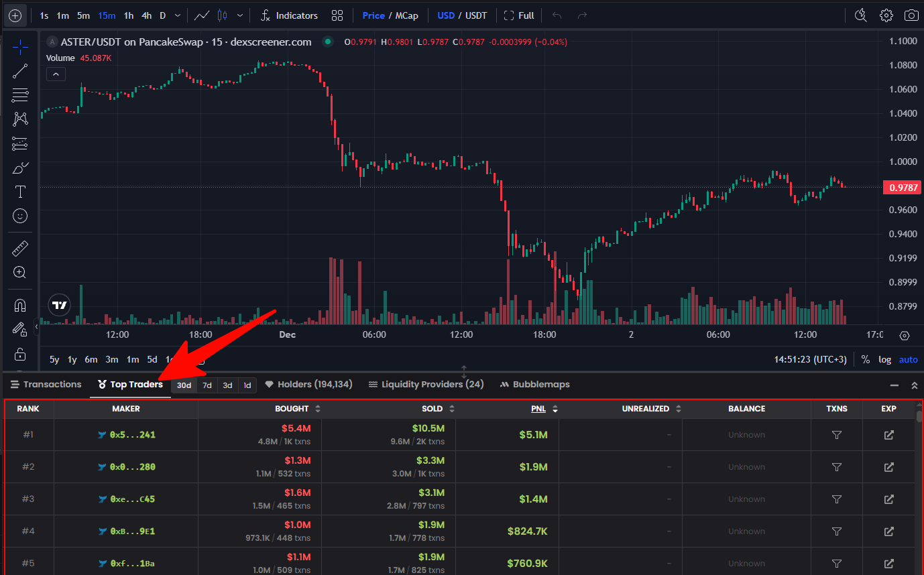Viewport: 924px width, 575px height.
Task: Open the emoji icons tool
Action: pos(20,216)
